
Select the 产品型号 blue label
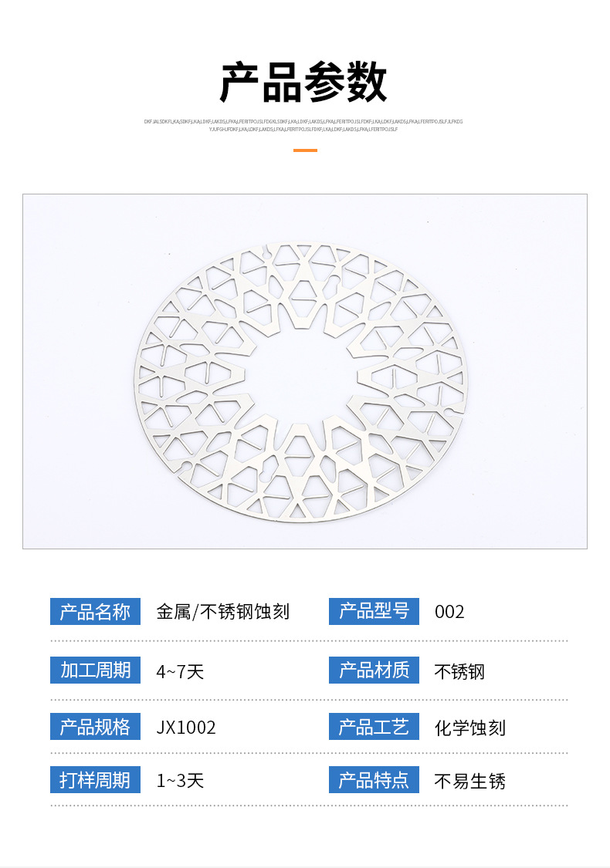point(374,612)
